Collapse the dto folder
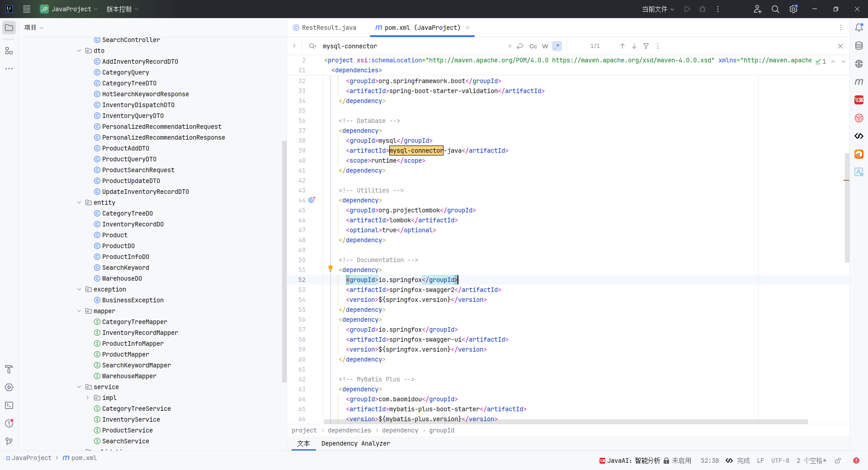Image resolution: width=868 pixels, height=470 pixels. point(80,51)
